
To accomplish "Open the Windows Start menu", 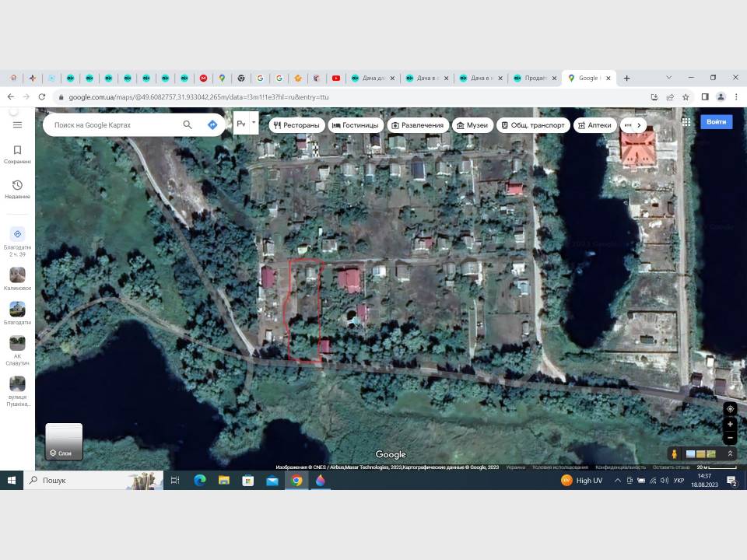I will pos(12,481).
